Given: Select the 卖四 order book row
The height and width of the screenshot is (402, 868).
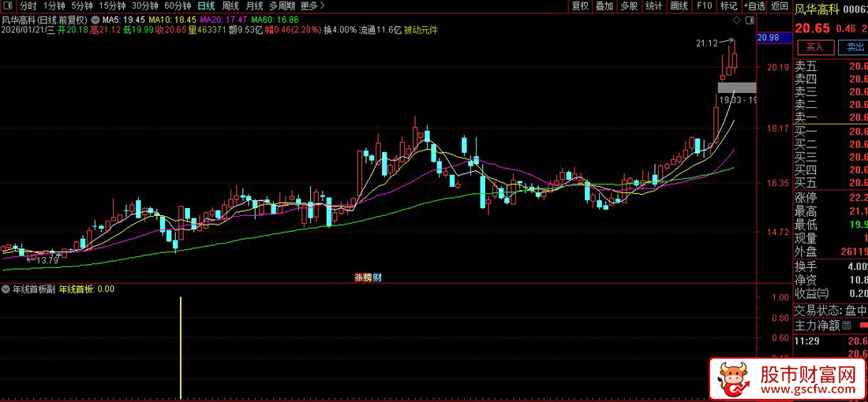Looking at the screenshot, I should coord(831,79).
